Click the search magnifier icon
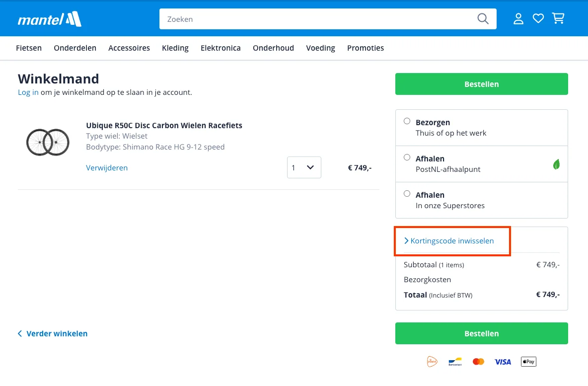 [x=483, y=19]
